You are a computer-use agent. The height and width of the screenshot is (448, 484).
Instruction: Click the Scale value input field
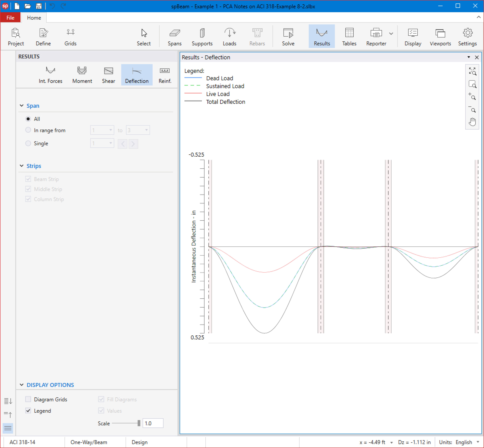point(153,423)
